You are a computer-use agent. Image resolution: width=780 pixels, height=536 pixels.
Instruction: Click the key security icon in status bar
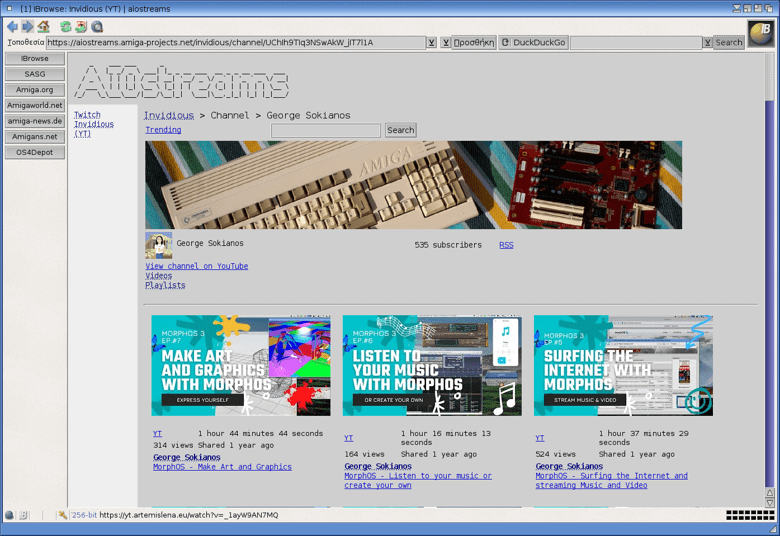click(x=62, y=515)
